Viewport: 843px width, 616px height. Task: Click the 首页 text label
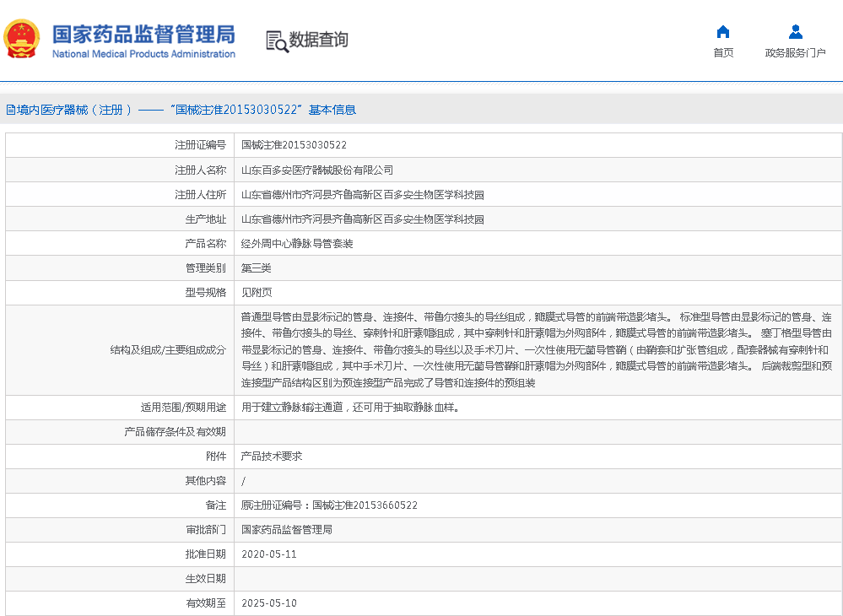723,52
